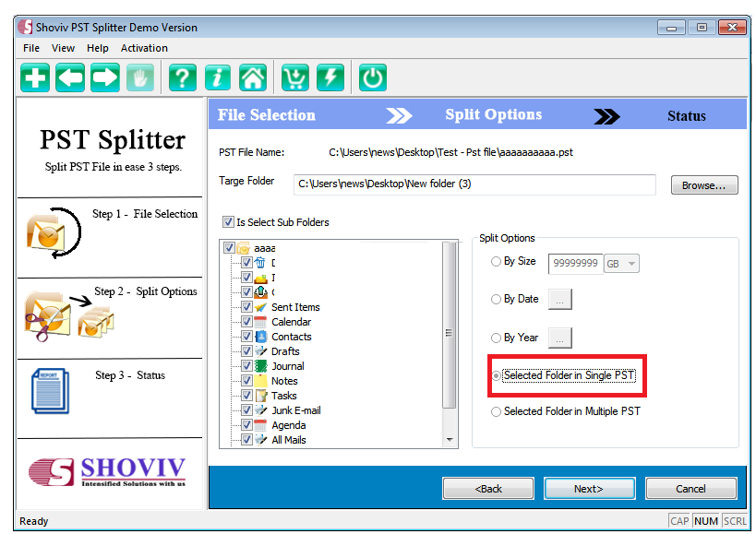Click the purchase shopping cart icon

pos(294,77)
